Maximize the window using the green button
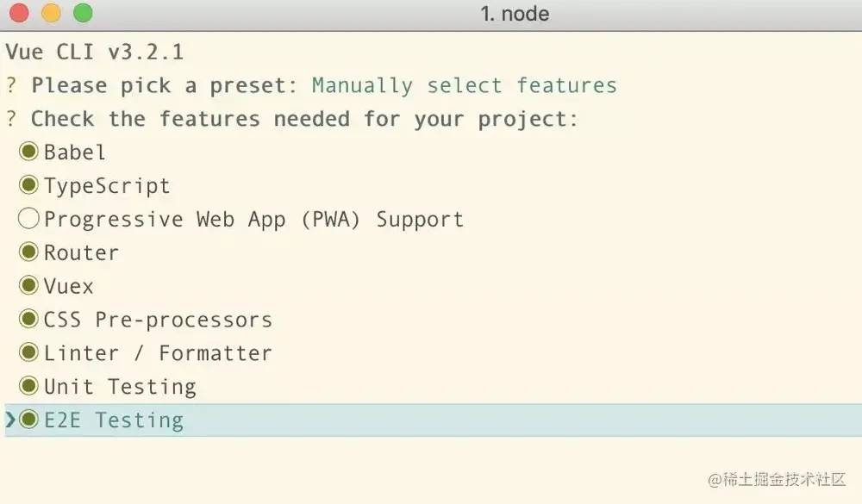 click(x=83, y=14)
